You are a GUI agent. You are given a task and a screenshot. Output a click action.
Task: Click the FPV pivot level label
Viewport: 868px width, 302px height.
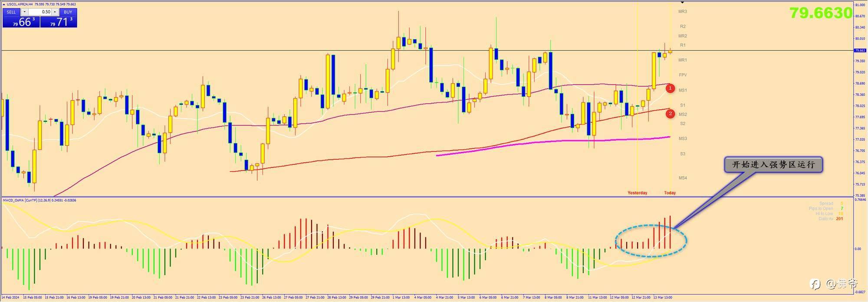click(x=683, y=75)
